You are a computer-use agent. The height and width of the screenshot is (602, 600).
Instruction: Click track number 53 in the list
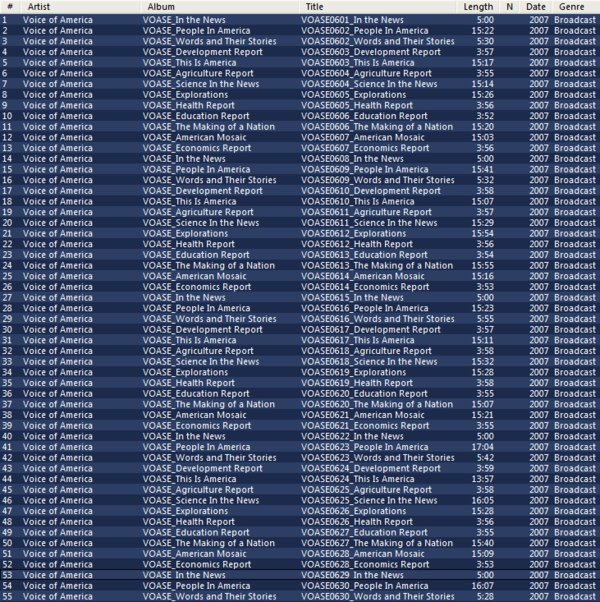[7, 575]
